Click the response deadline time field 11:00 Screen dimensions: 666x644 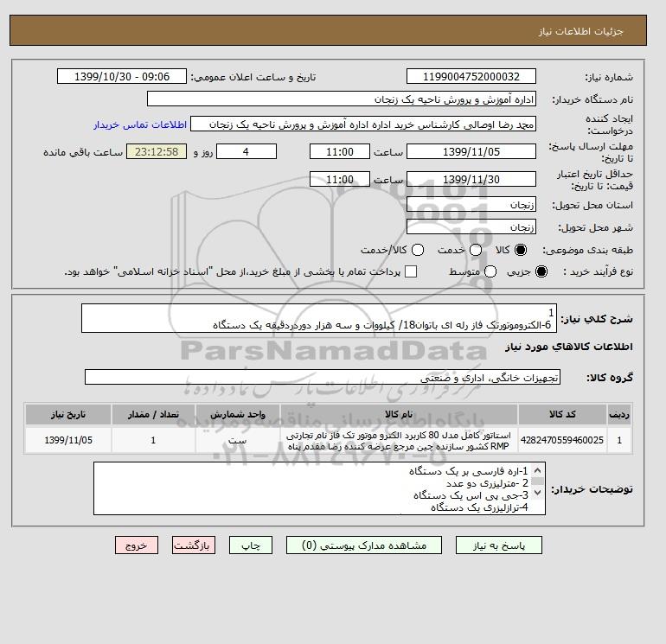(340, 151)
